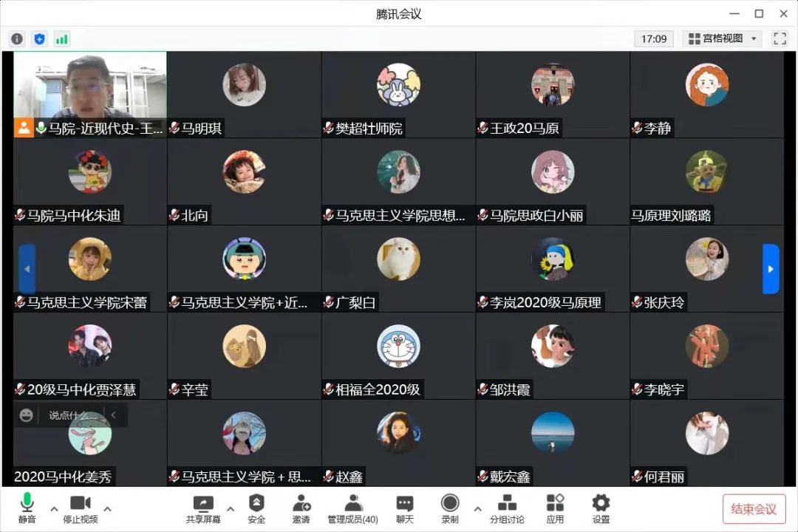The width and height of the screenshot is (798, 532).
Task: Open the 安全 security options
Action: [x=256, y=508]
